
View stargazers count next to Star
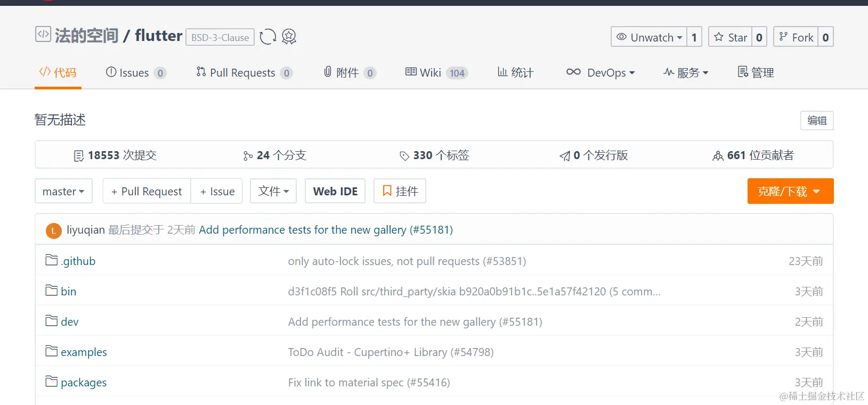[x=759, y=37]
